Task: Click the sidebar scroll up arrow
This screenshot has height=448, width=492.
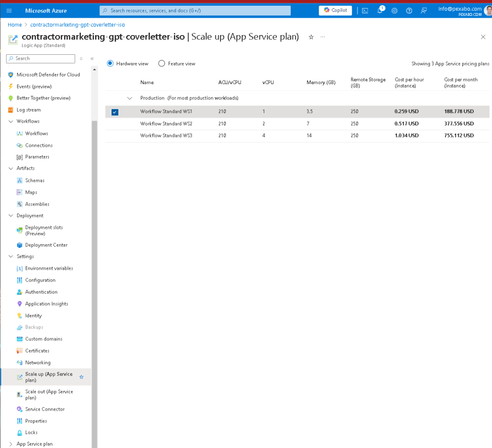Action: pyautogui.click(x=95, y=69)
